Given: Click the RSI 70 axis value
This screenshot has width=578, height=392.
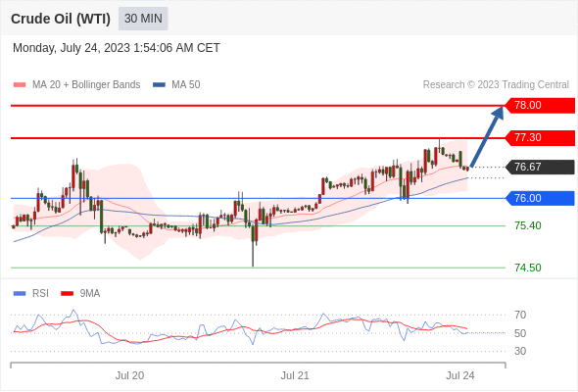Looking at the screenshot, I should pyautogui.click(x=520, y=315).
